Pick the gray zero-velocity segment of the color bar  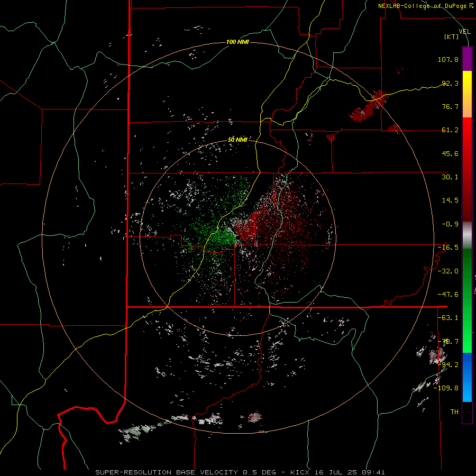tap(467, 235)
